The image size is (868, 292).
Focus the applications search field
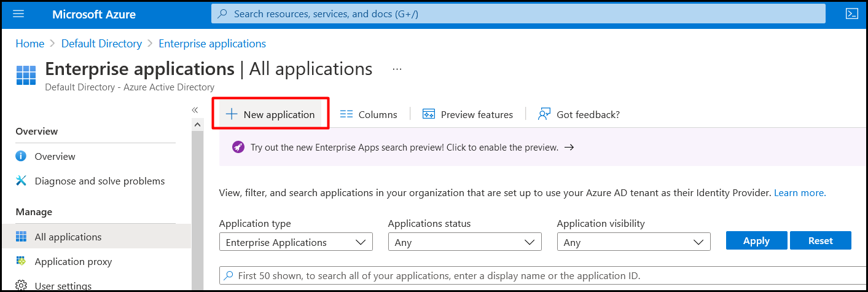[544, 275]
